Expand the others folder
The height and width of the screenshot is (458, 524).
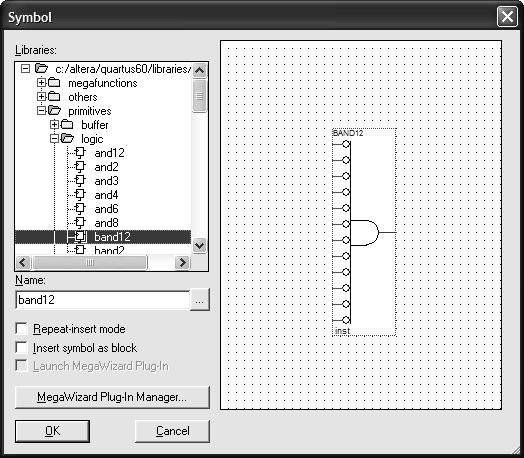coord(41,97)
